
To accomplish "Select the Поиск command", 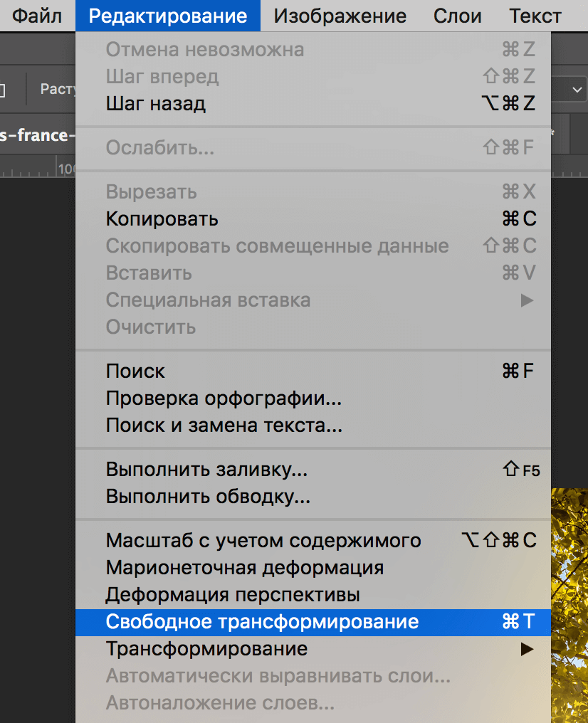I will (x=136, y=371).
